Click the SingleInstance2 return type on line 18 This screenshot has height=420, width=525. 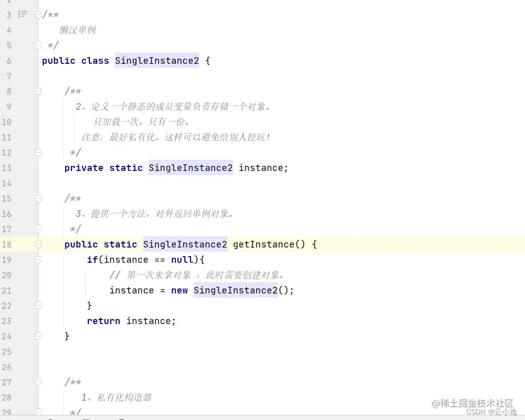[x=185, y=244]
